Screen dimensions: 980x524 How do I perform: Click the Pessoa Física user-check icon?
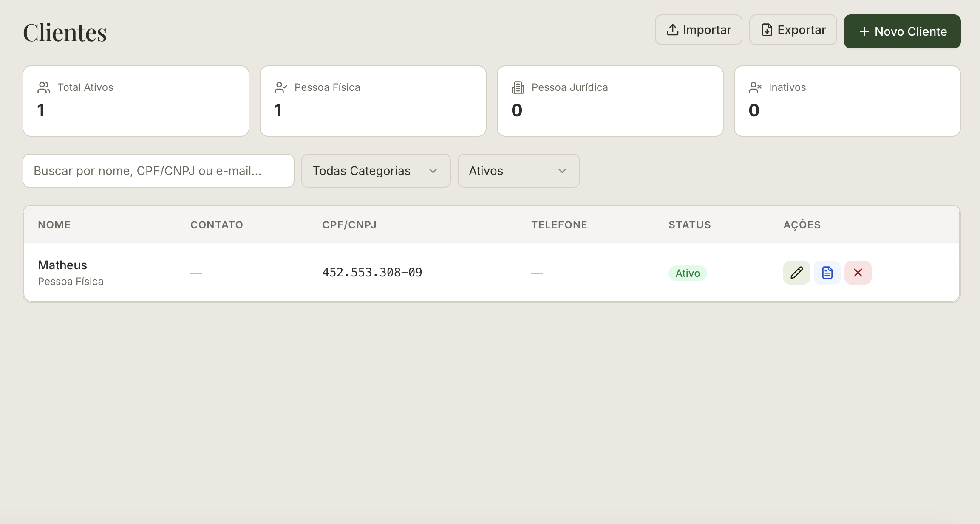tap(281, 87)
